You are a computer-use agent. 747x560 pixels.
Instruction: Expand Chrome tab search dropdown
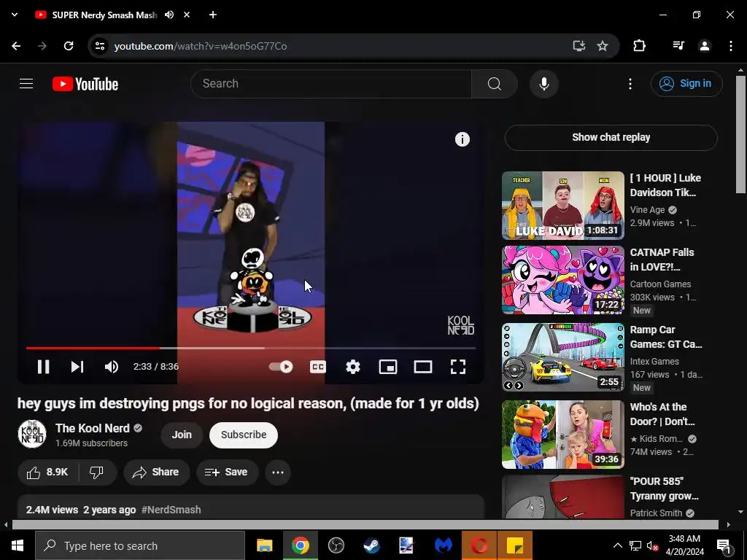coord(15,15)
